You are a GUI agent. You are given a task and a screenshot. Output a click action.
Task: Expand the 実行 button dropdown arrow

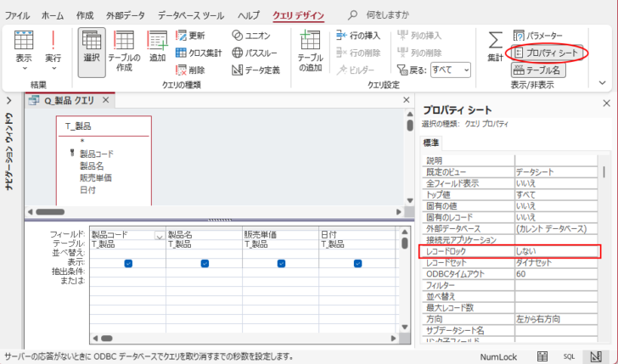(x=54, y=68)
